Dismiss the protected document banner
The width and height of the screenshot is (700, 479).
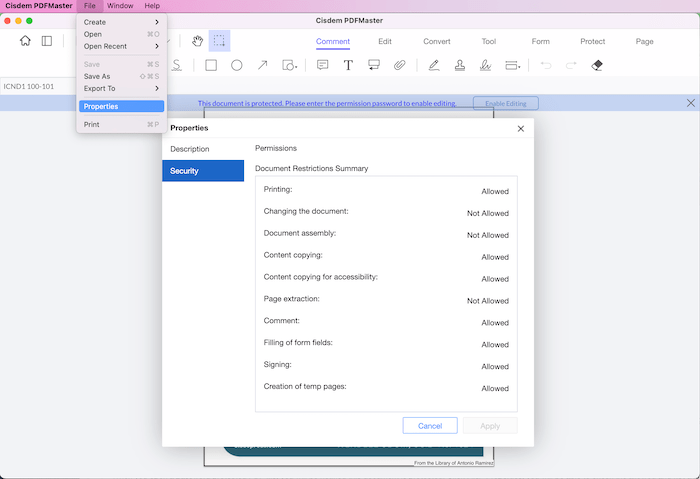coord(691,103)
